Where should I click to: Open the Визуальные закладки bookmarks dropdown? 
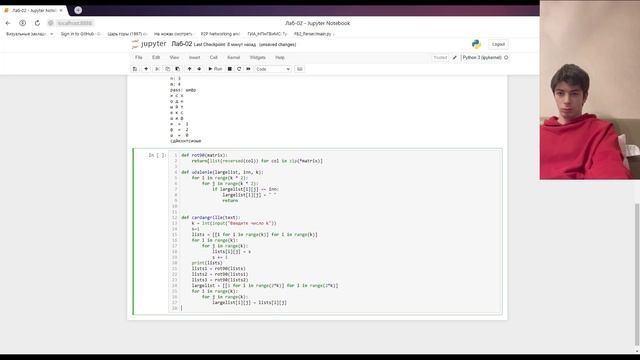[29, 34]
